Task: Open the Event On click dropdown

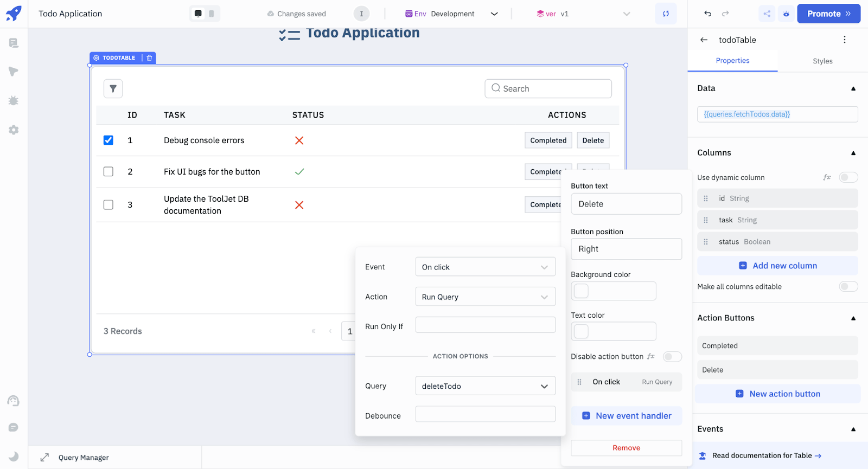Action: point(486,267)
